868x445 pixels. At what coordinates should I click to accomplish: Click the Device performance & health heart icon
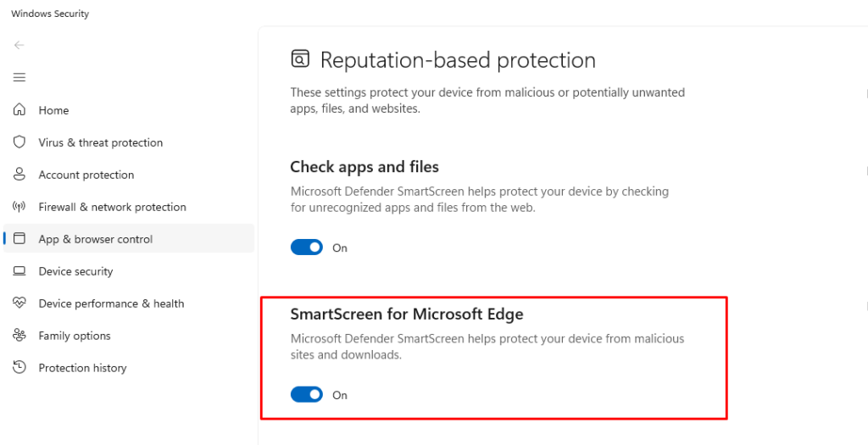coord(19,303)
